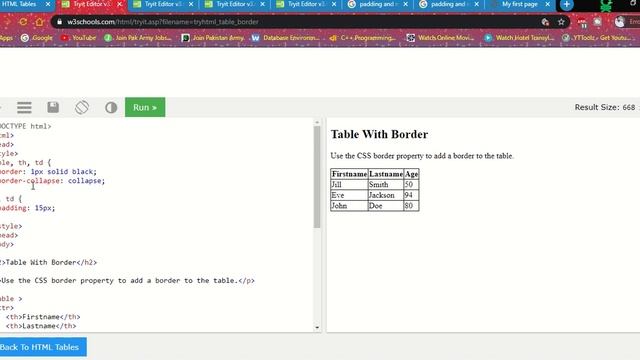Click the rotate orientation icon

pyautogui.click(x=82, y=107)
